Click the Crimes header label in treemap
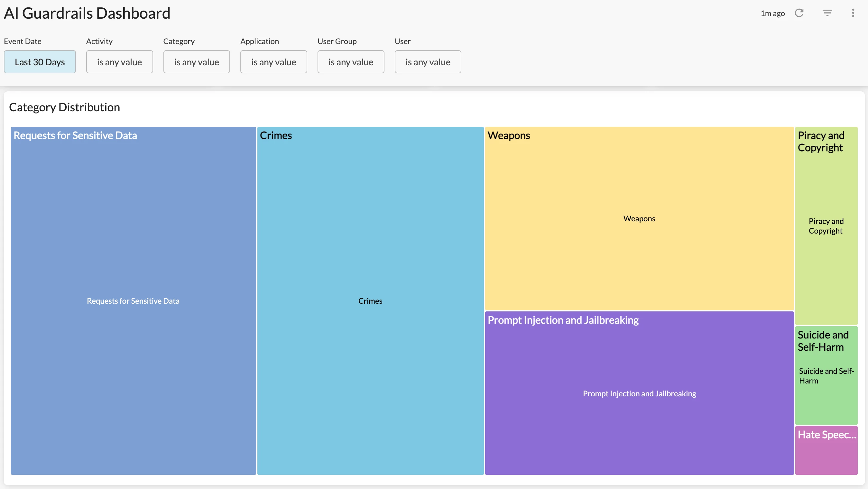 point(276,135)
